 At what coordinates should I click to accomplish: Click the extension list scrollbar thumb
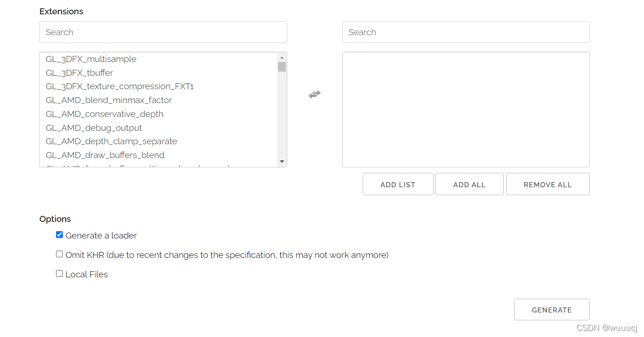coord(282,67)
